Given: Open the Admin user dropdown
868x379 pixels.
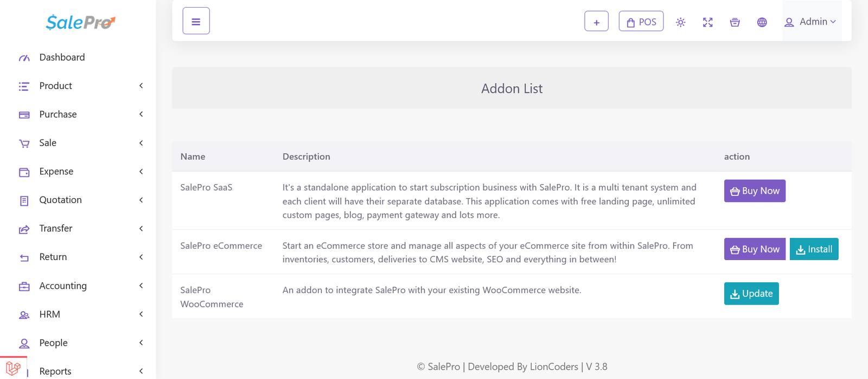Looking at the screenshot, I should pos(811,22).
